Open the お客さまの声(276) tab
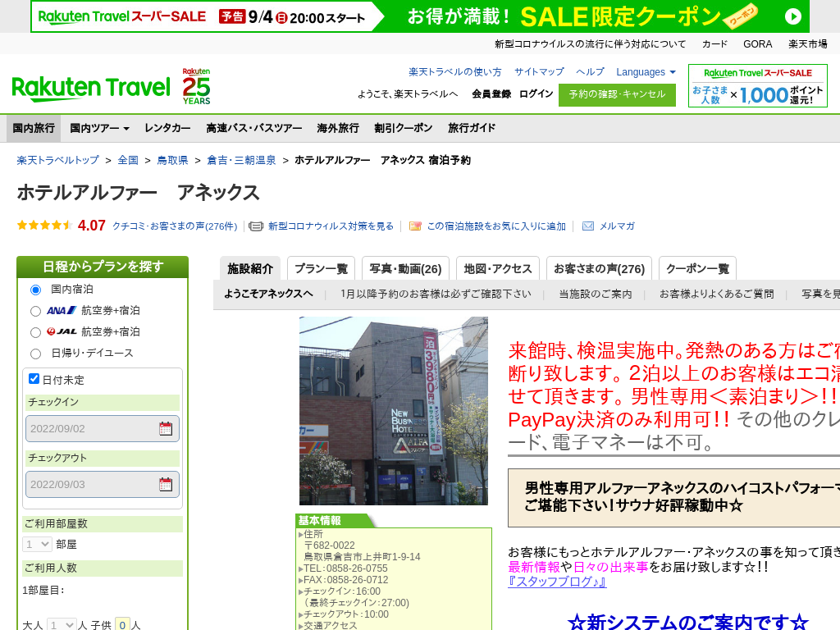Image resolution: width=840 pixels, height=630 pixels. 599,268
